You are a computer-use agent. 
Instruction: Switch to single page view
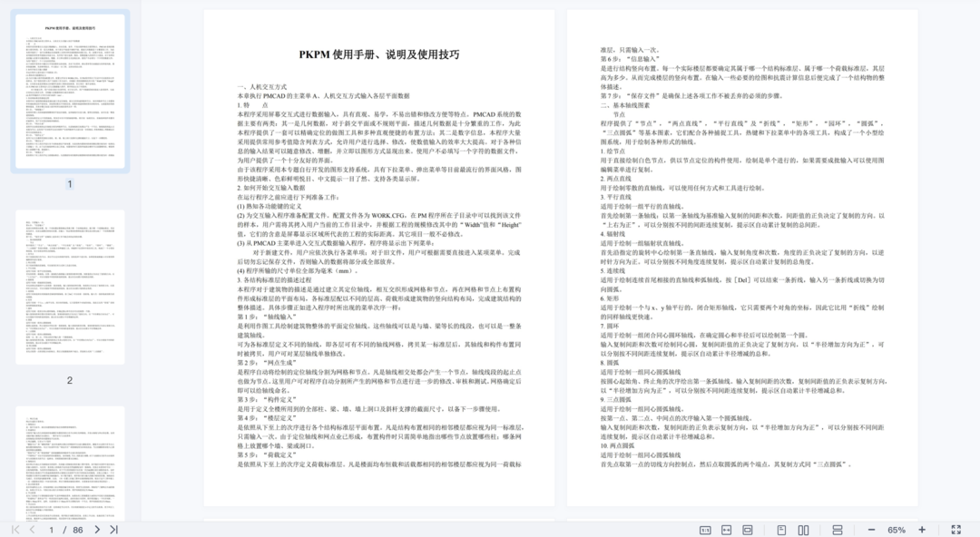click(781, 530)
